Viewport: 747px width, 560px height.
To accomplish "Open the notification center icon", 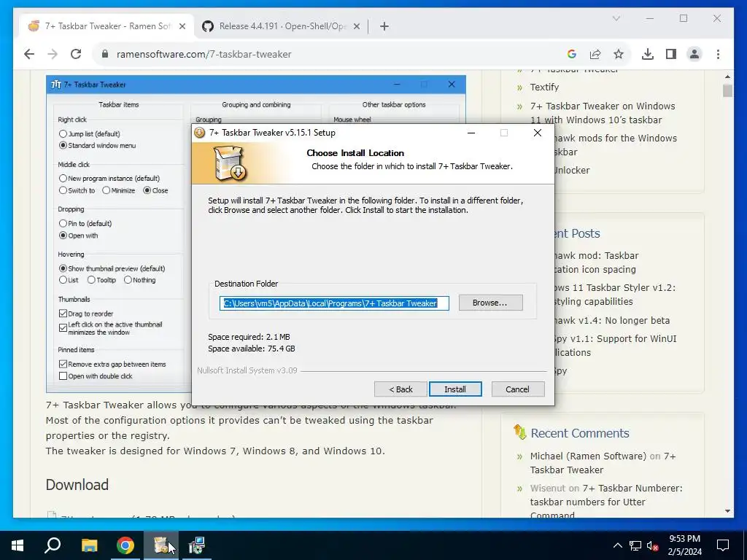I will point(723,545).
